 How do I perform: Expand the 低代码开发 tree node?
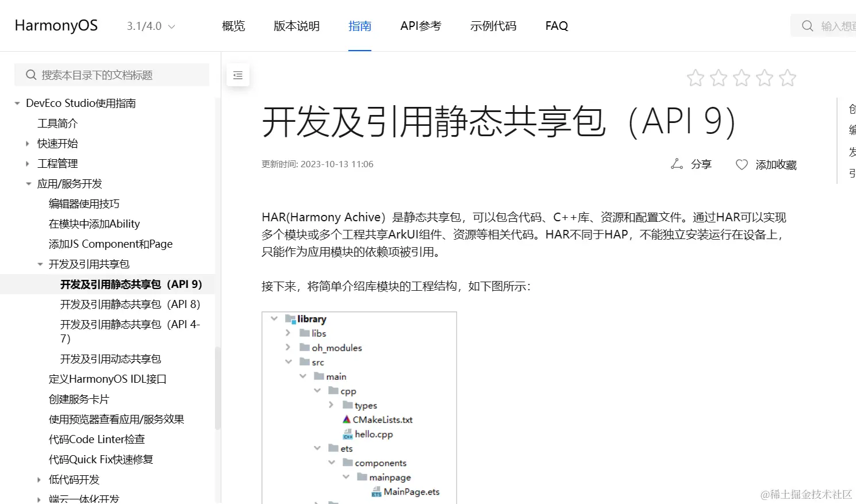pos(39,480)
